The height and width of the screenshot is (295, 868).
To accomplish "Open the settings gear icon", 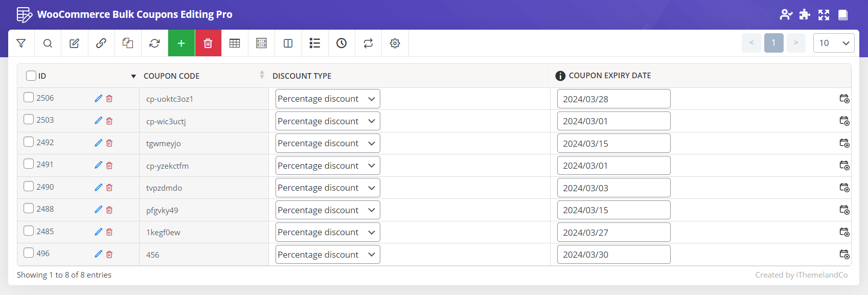I will click(395, 43).
